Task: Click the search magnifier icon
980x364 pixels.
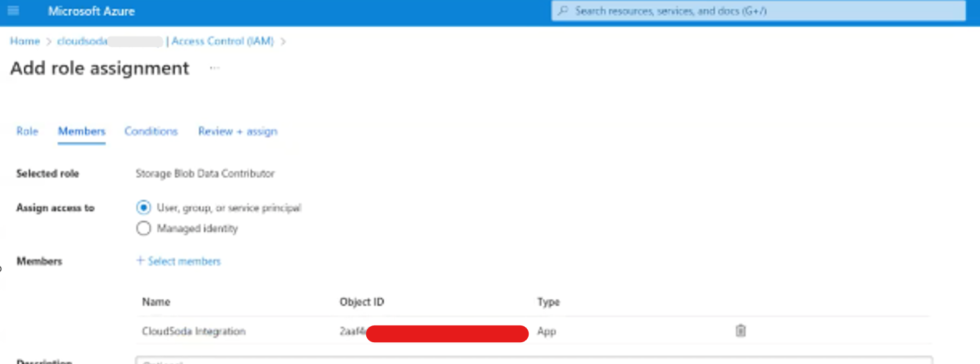Action: pyautogui.click(x=563, y=11)
